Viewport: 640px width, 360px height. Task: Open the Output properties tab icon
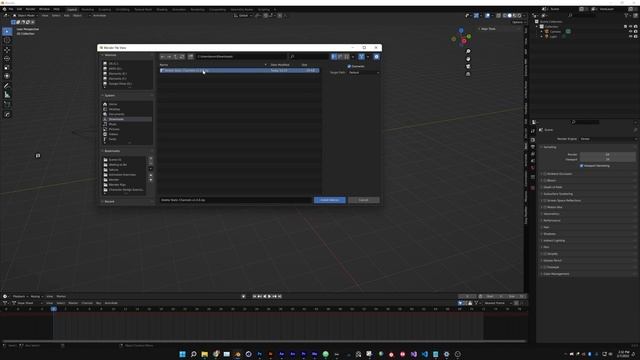(533, 147)
